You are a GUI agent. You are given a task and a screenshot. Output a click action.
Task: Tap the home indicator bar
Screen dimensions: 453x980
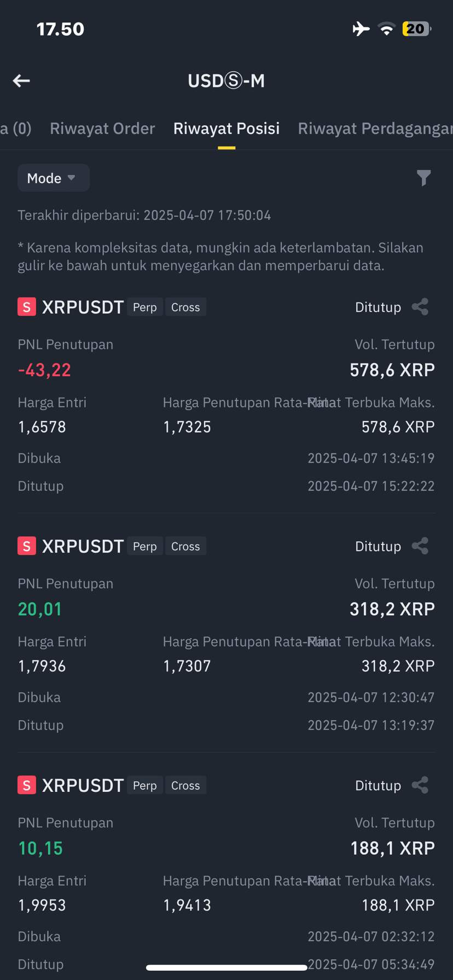point(226,967)
